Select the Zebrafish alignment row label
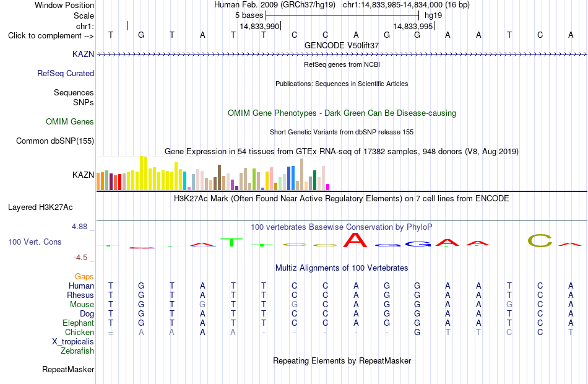The width and height of the screenshot is (588, 384). (77, 351)
